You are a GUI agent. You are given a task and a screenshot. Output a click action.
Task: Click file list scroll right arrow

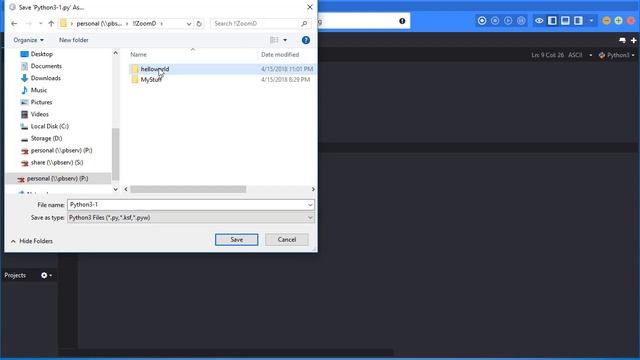[313, 189]
